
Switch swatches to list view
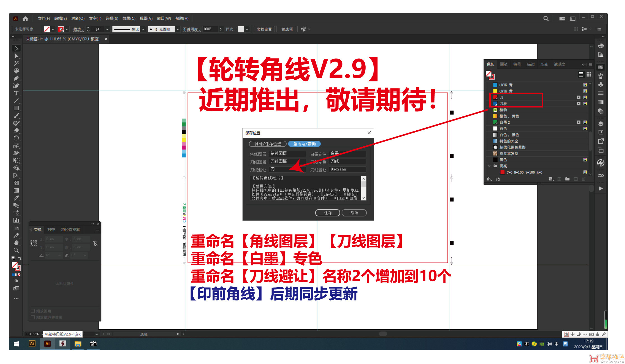point(581,74)
